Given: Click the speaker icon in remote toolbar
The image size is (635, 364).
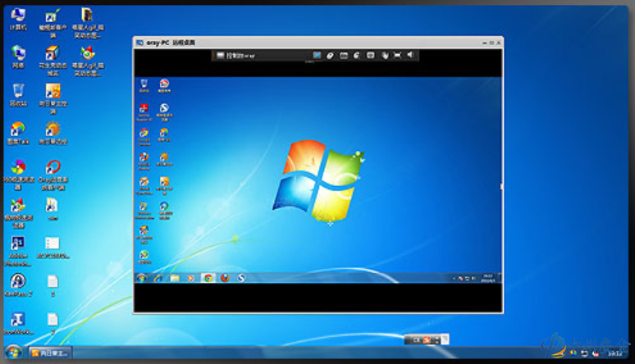Looking at the screenshot, I should point(411,55).
